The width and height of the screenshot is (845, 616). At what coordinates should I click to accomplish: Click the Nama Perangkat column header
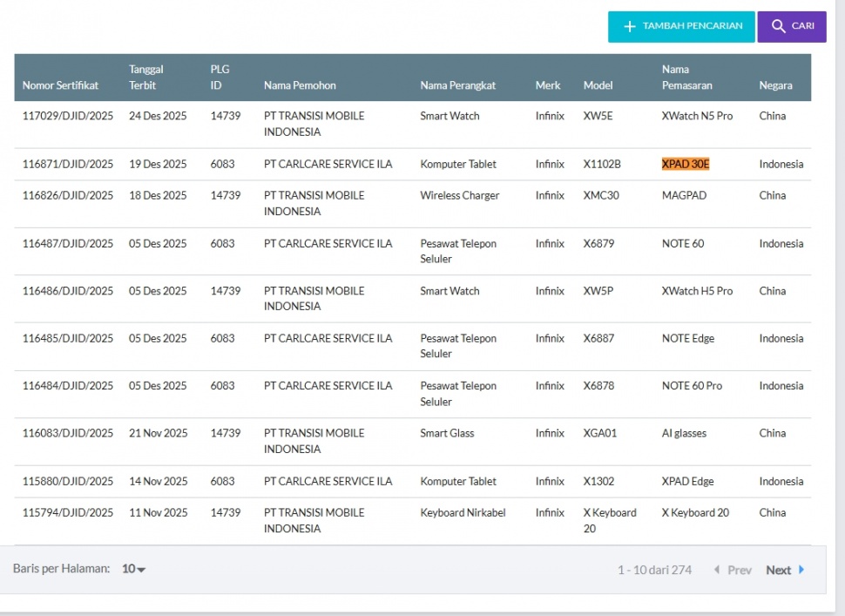457,85
